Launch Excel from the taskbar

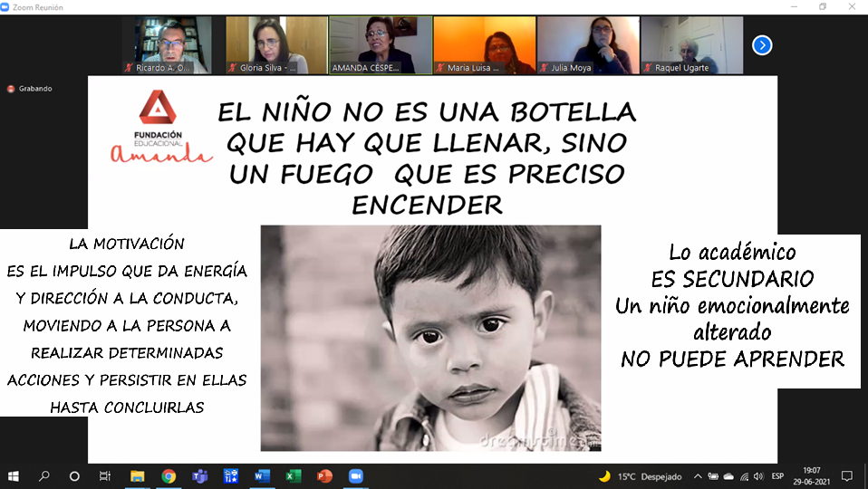pyautogui.click(x=294, y=475)
